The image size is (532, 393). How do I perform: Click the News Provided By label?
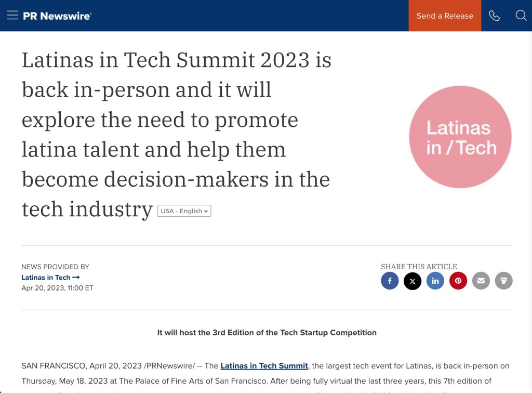tap(56, 267)
